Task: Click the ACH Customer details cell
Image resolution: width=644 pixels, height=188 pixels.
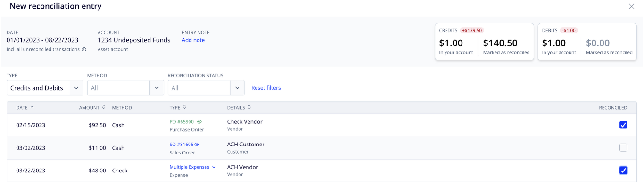Action: pyautogui.click(x=246, y=145)
